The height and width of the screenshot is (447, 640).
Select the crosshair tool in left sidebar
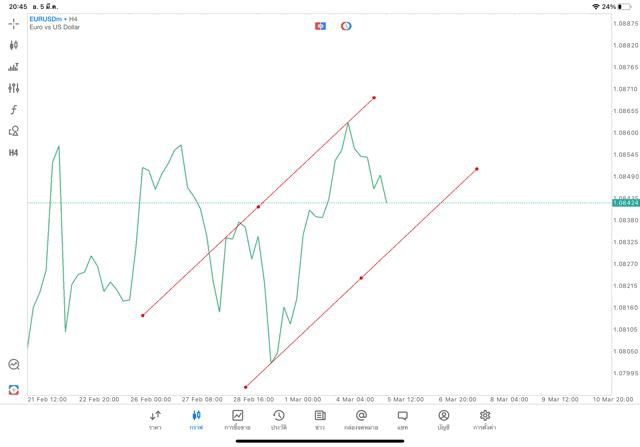point(13,24)
